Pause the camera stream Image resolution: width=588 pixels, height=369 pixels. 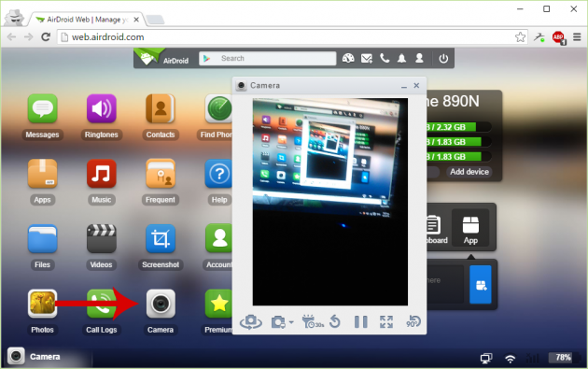(361, 322)
